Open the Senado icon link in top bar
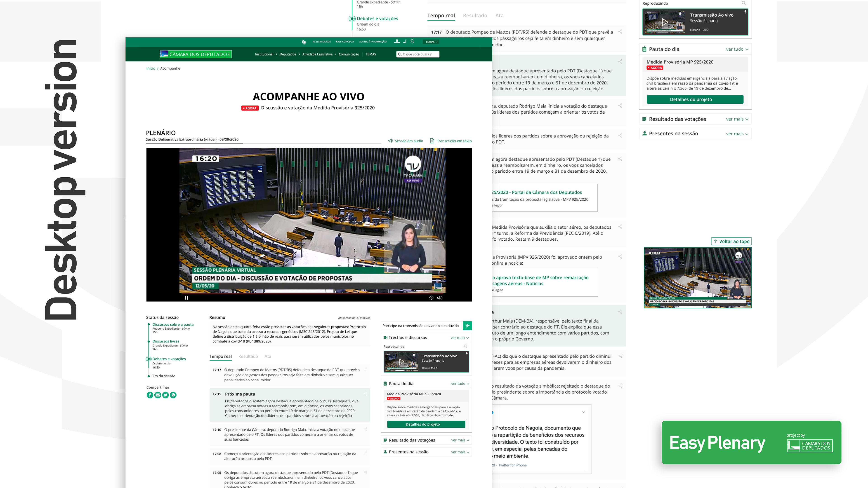This screenshot has width=868, height=488. pos(404,41)
